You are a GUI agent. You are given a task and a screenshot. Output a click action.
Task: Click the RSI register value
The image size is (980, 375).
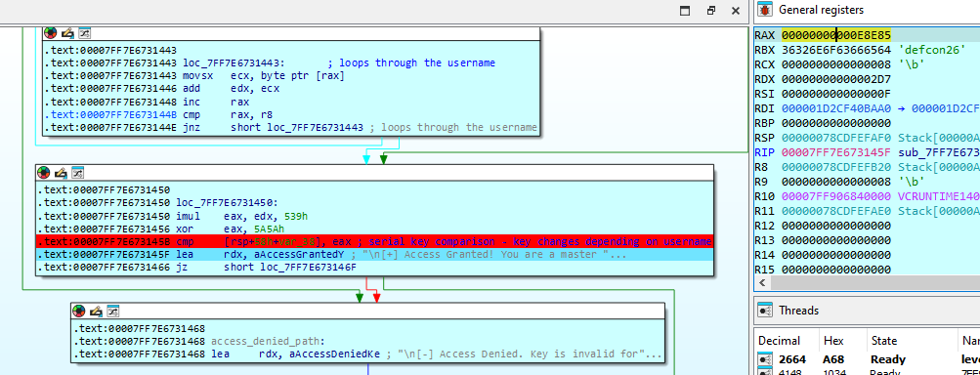point(836,95)
